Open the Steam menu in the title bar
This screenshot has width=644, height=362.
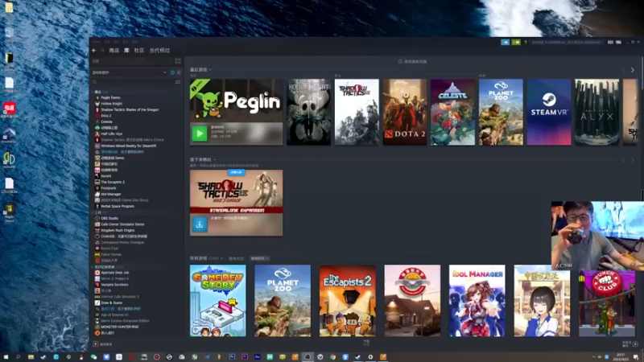click(x=96, y=42)
